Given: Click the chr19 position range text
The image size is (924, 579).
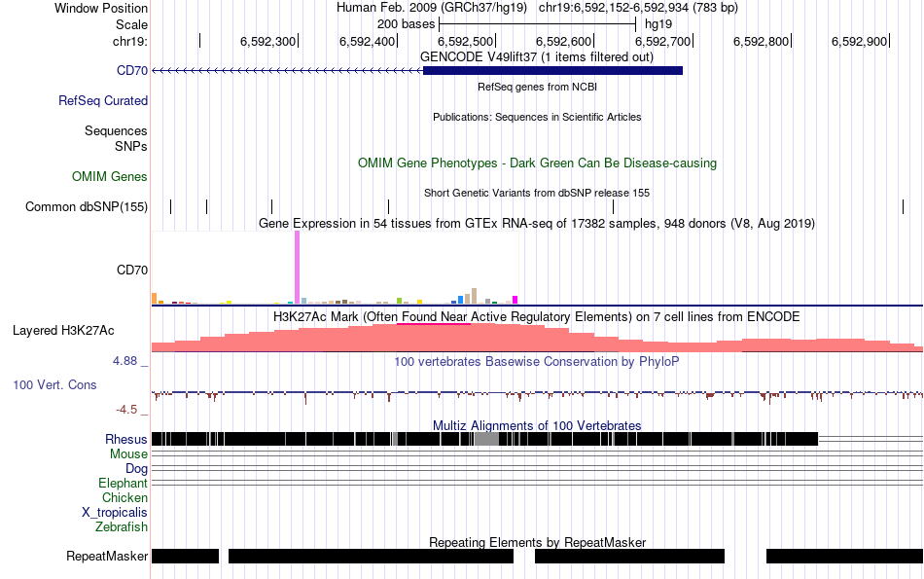Looking at the screenshot, I should coord(638,8).
